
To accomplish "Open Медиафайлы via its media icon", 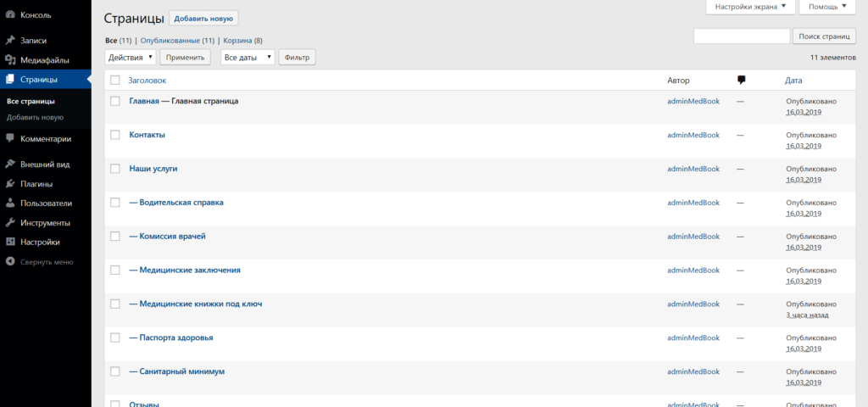I will [9, 60].
